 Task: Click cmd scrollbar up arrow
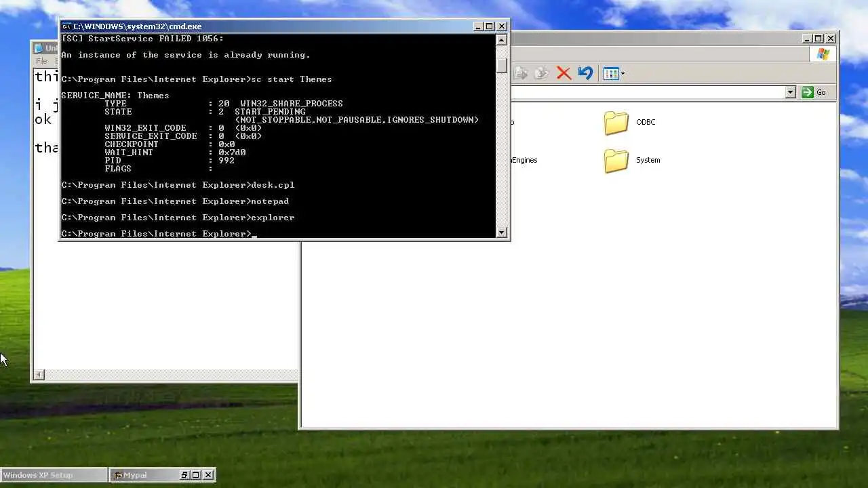tap(502, 40)
